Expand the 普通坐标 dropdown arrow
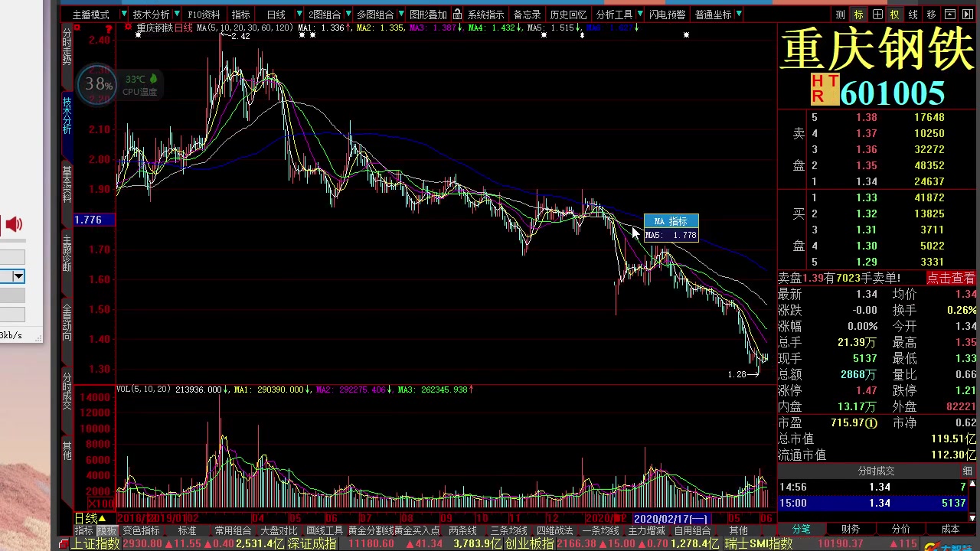This screenshot has width=980, height=551. click(740, 15)
